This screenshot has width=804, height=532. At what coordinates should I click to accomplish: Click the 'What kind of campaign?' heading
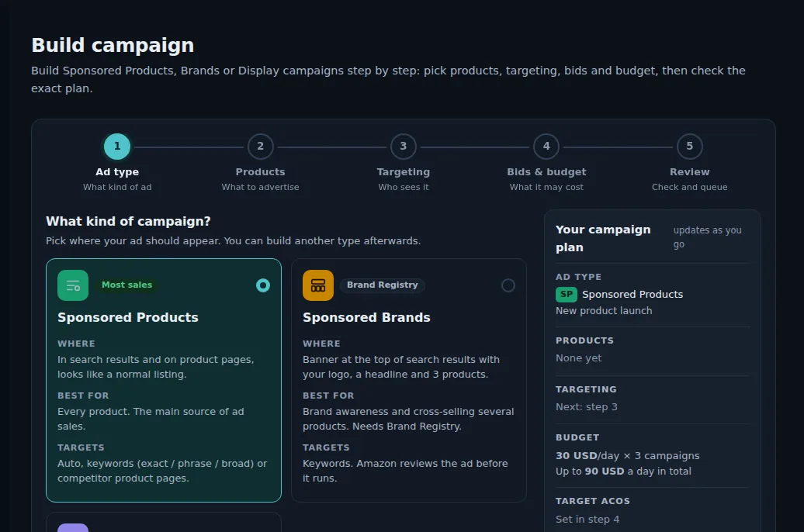[x=128, y=222]
